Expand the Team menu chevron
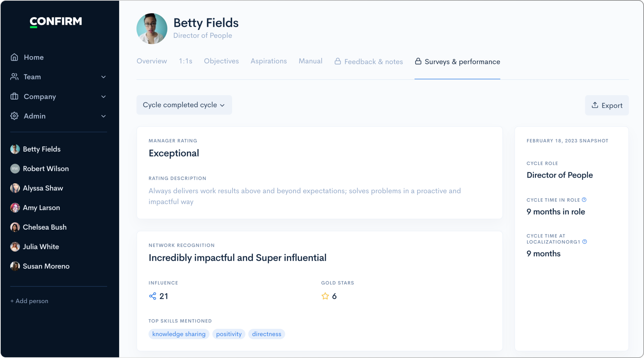Viewport: 644px width, 358px height. tap(103, 77)
